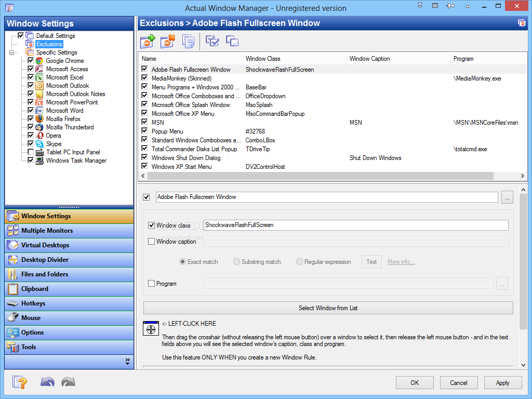Open the Hotkeys panel

pos(69,303)
